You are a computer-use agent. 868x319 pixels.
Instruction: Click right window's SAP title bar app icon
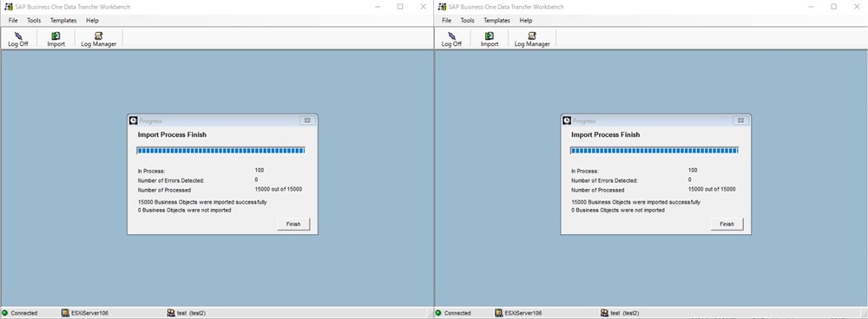point(443,7)
